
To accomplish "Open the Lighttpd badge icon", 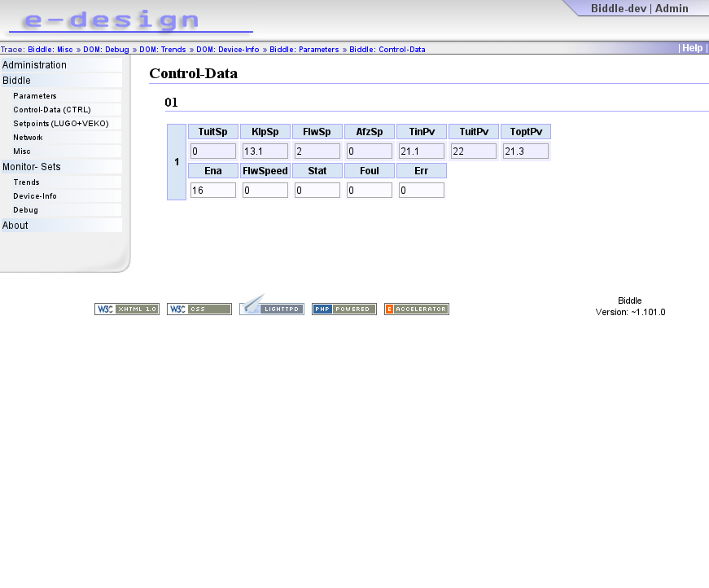I will pos(272,305).
